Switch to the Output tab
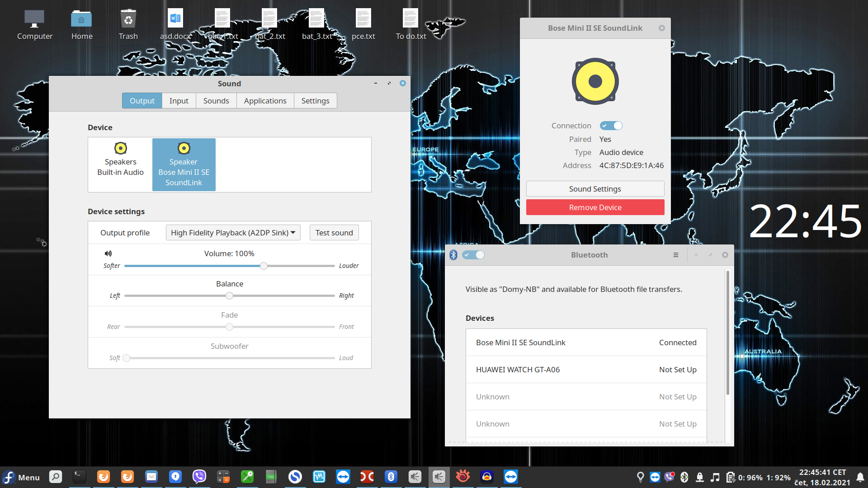Viewport: 868px width, 488px height. [142, 101]
